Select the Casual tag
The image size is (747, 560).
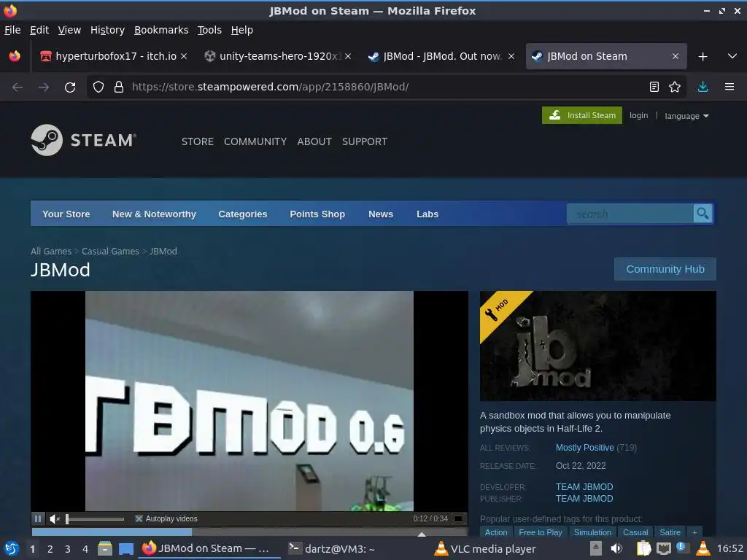[x=635, y=532]
